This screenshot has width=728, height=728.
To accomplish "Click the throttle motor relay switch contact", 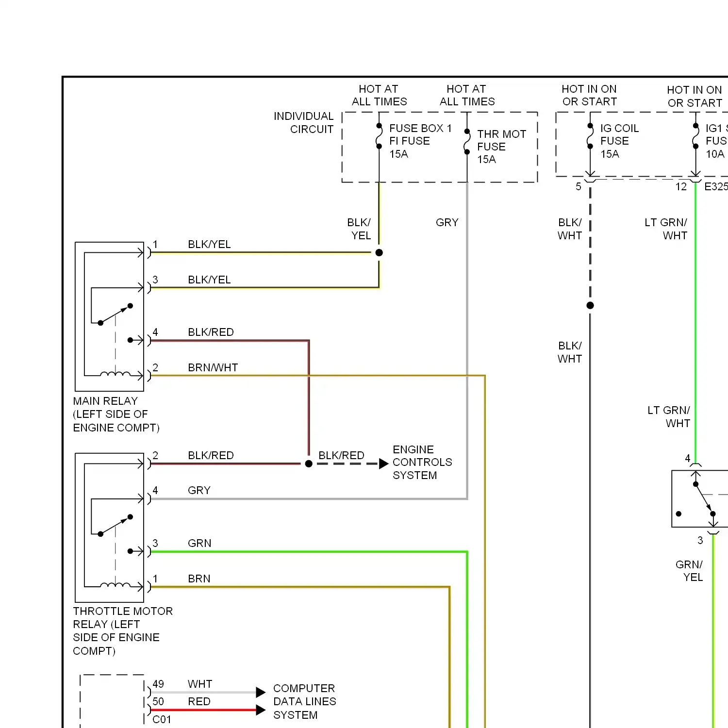I will [116, 526].
